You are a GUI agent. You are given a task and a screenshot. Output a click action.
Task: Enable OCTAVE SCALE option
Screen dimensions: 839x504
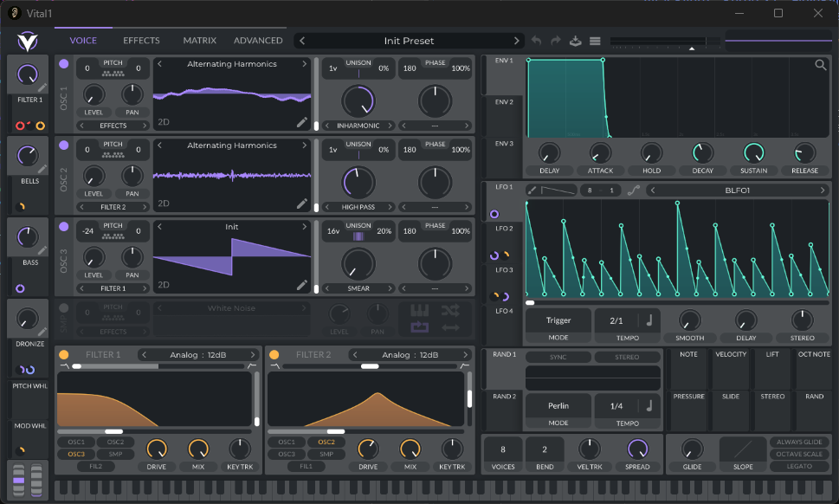point(799,455)
